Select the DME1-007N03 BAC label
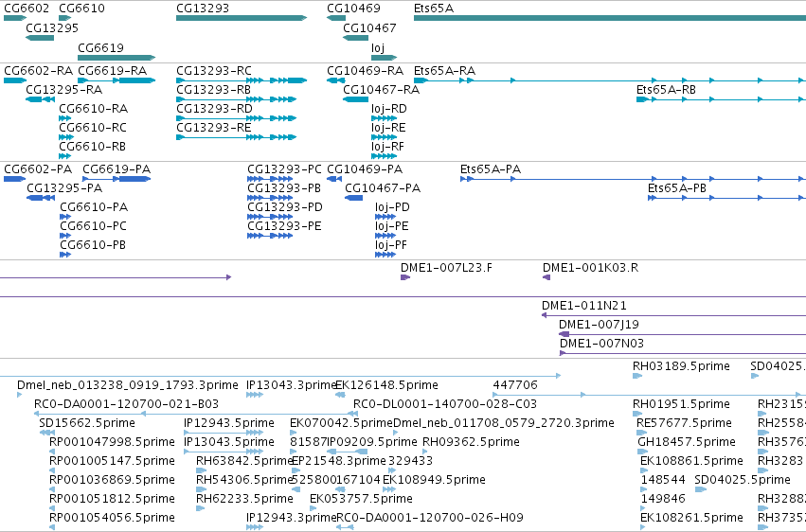 [x=601, y=343]
